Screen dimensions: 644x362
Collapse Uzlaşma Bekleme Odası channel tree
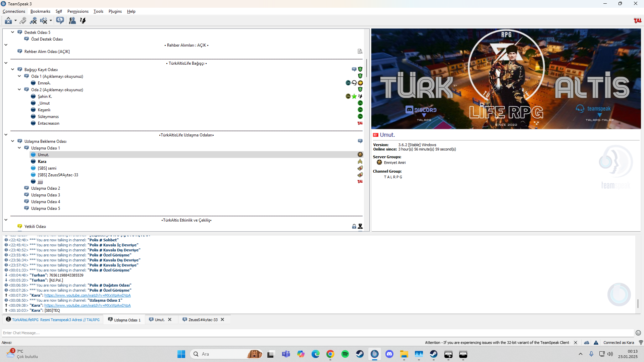12,141
